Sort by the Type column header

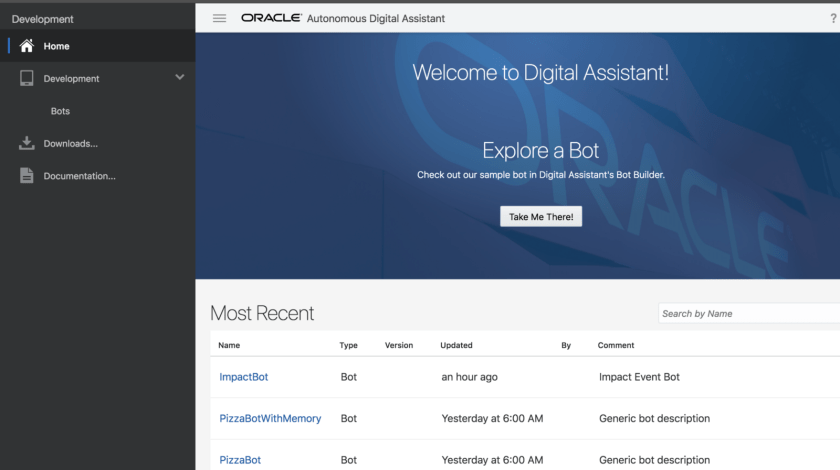348,345
